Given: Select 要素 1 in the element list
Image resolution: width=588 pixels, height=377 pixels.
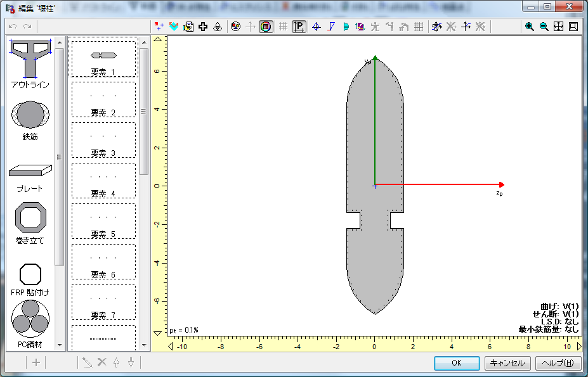Looking at the screenshot, I should [103, 58].
